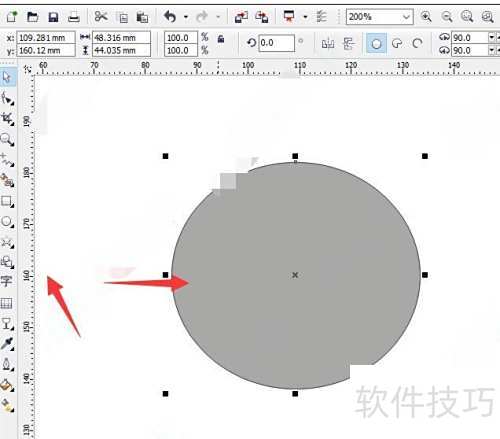Mirror the object vertically

click(x=349, y=43)
